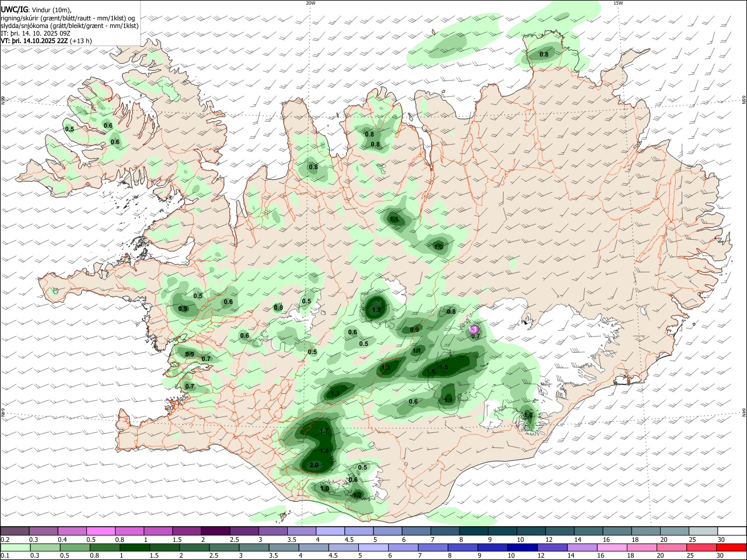Click the IT initial time line 09Z
The height and width of the screenshot is (560, 747).
tap(36, 33)
